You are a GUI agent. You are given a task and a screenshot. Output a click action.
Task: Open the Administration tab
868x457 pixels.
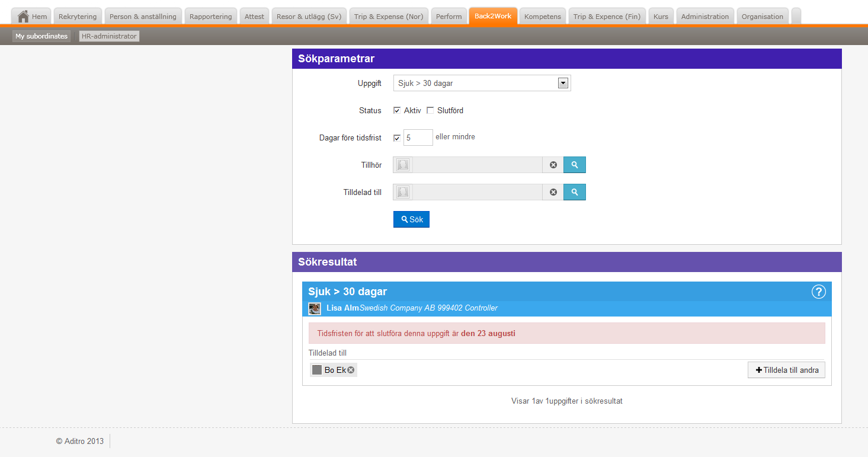(x=705, y=16)
